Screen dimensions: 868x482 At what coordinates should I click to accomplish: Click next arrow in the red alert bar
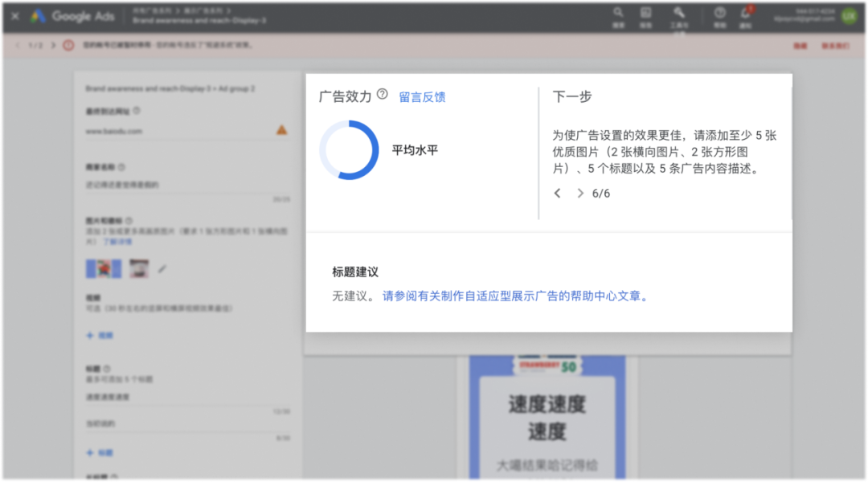[x=53, y=45]
